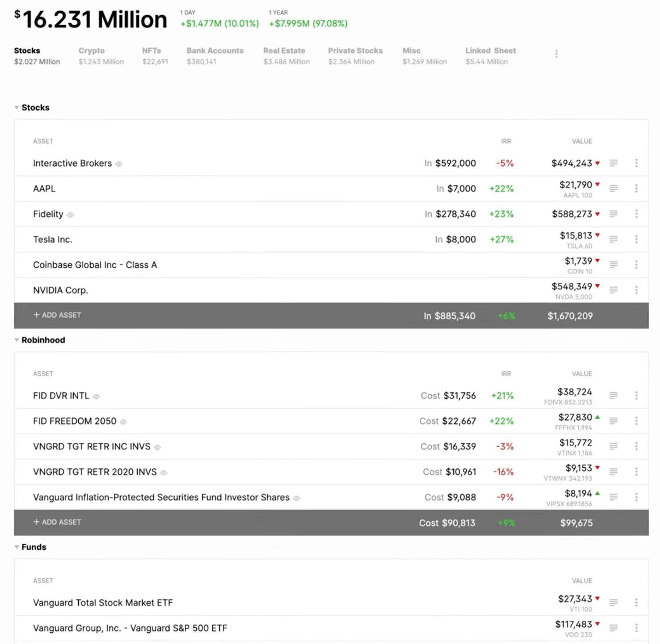660x644 pixels.
Task: Open notes icon for VNGRD TGT RETR INC INVS
Action: click(613, 446)
